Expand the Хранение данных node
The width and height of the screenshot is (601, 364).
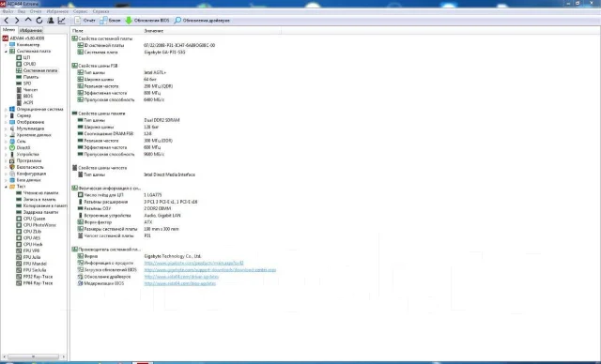[6, 135]
